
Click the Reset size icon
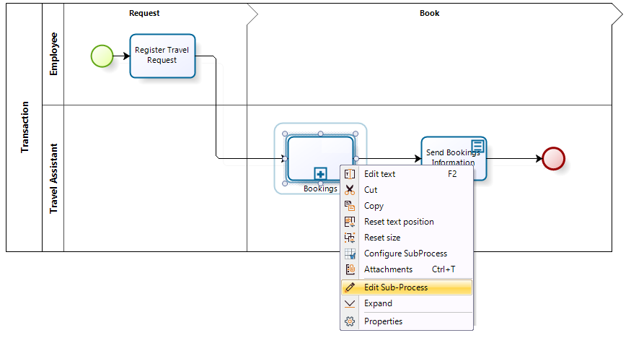click(x=350, y=238)
